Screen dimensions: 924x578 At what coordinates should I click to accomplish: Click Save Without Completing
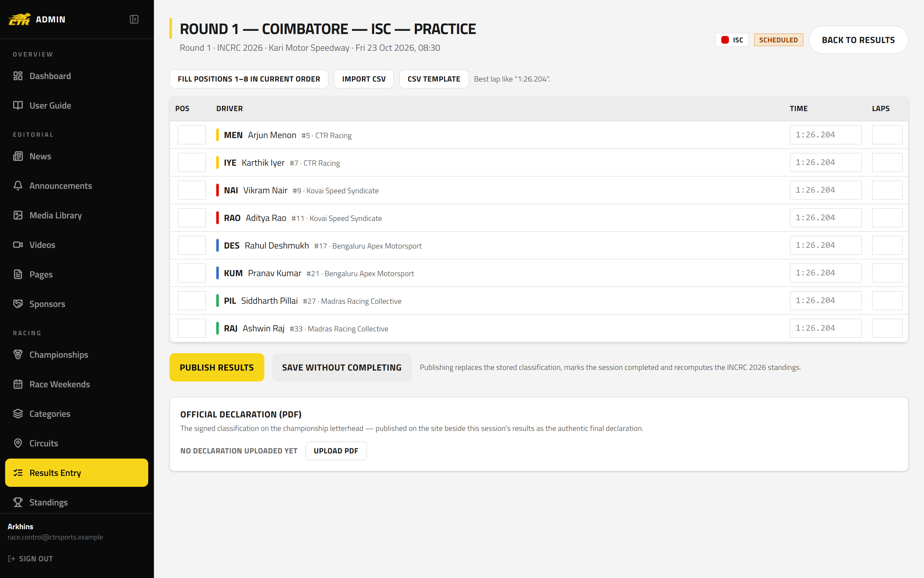(342, 367)
